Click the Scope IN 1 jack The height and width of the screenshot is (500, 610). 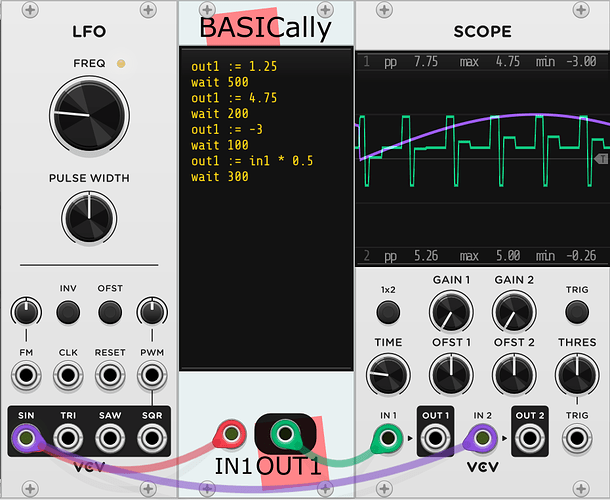click(388, 438)
